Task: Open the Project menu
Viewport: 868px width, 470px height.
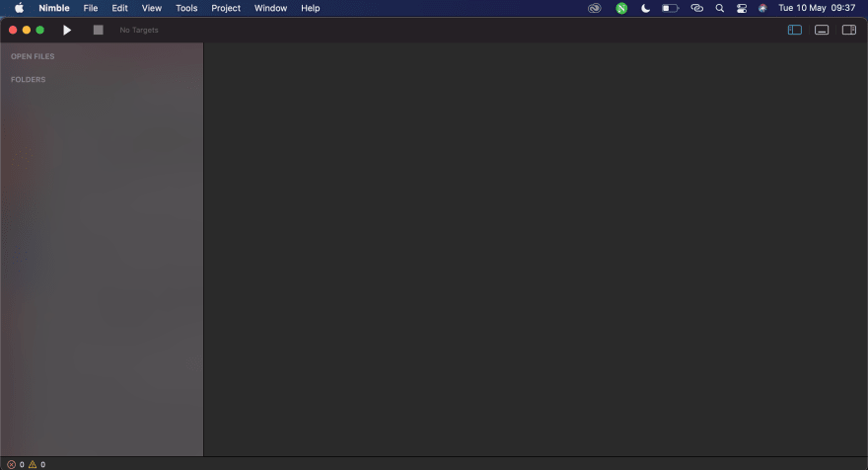Action: 226,8
